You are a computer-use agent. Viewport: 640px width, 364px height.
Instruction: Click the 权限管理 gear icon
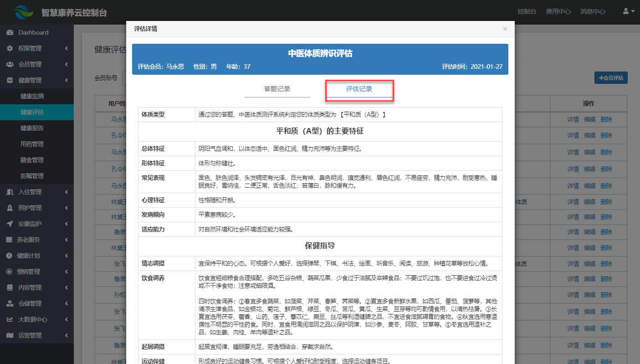click(10, 48)
